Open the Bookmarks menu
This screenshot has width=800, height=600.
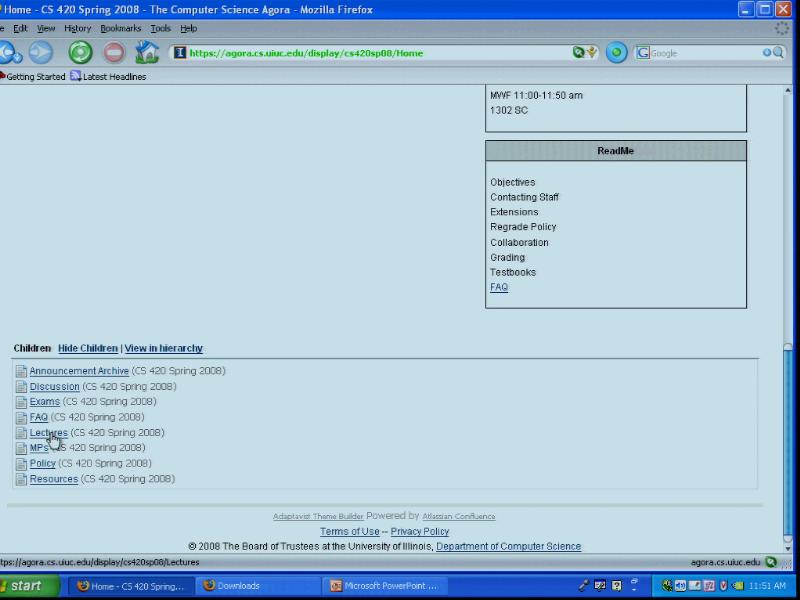[x=120, y=29]
